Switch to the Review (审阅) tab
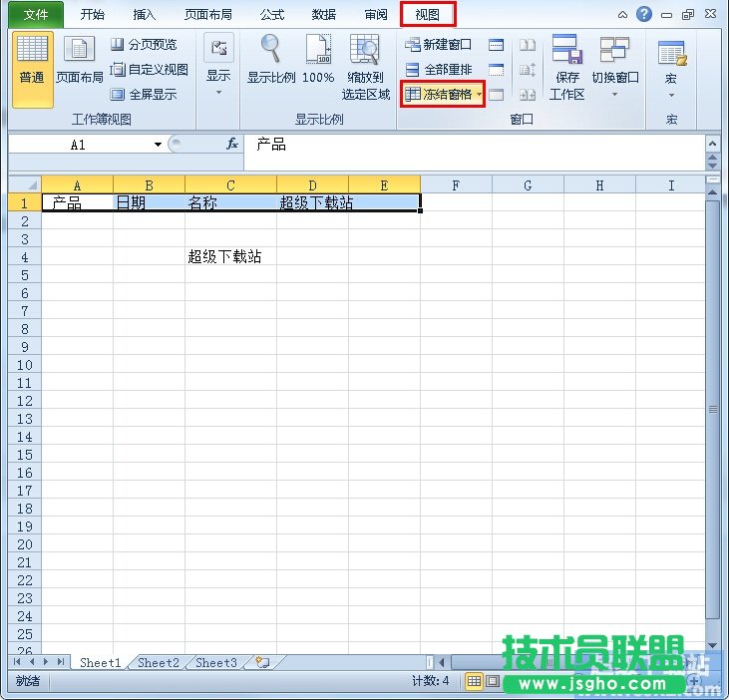 pyautogui.click(x=376, y=15)
